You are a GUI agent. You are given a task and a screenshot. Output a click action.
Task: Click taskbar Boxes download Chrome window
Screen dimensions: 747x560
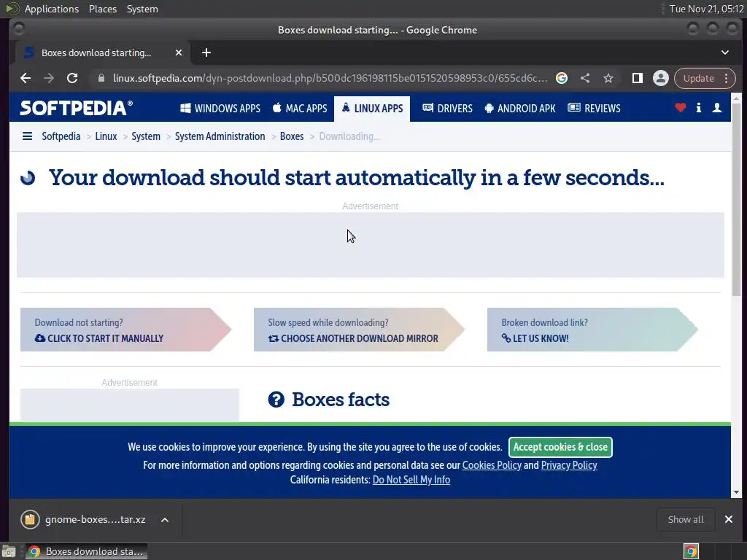(86, 551)
